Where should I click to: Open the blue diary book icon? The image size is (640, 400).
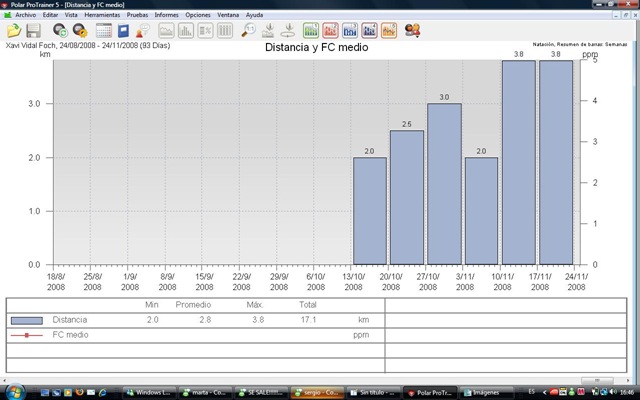click(x=123, y=31)
